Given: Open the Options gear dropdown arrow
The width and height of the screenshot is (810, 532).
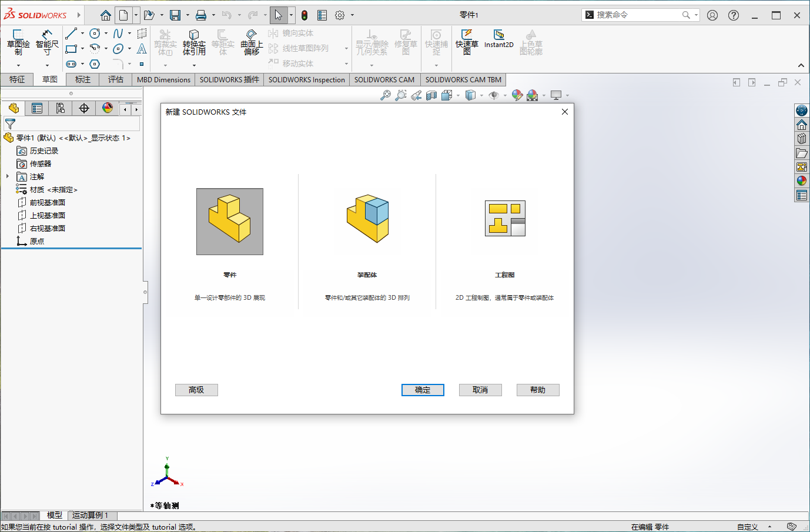Looking at the screenshot, I should click(x=352, y=15).
